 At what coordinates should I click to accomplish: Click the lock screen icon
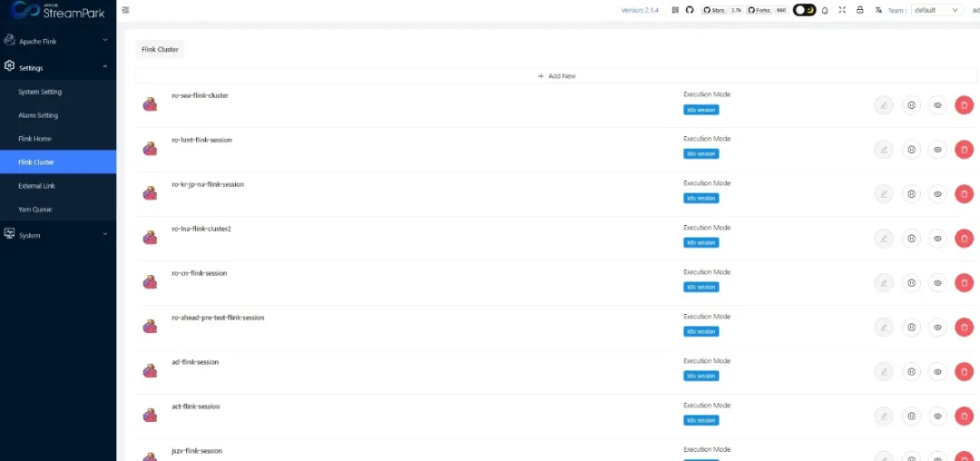[859, 10]
